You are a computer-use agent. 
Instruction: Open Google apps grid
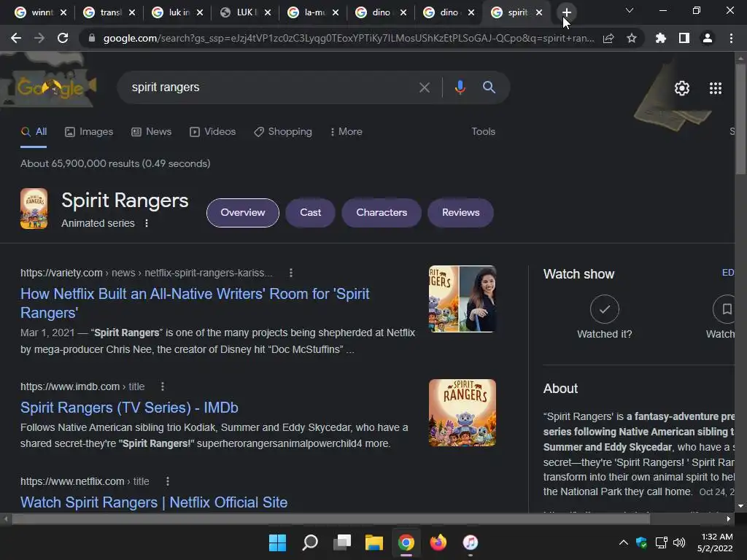(x=716, y=88)
